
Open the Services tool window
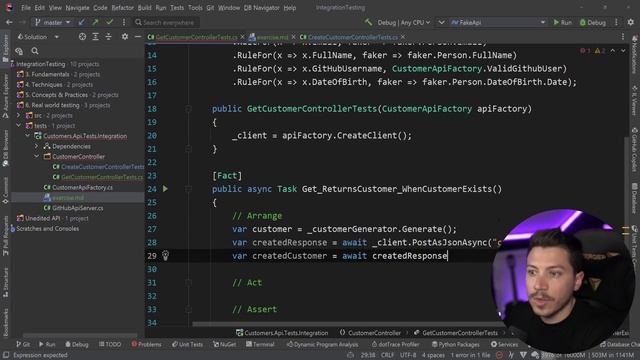504,344
